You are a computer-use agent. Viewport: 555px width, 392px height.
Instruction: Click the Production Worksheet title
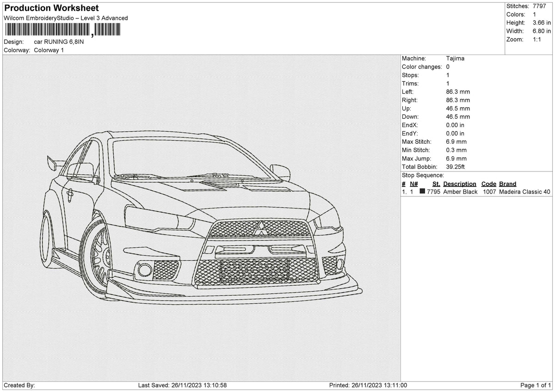point(51,8)
